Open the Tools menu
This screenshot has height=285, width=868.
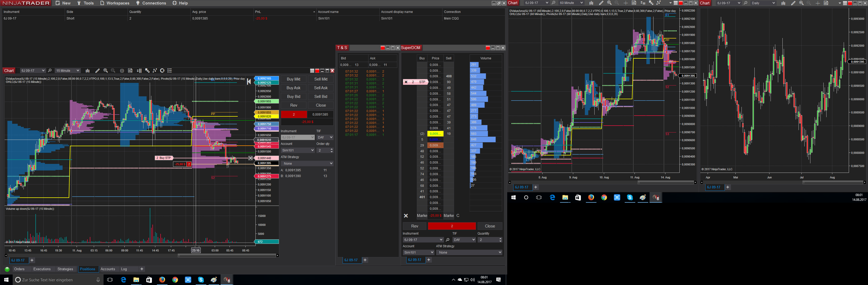pyautogui.click(x=86, y=3)
